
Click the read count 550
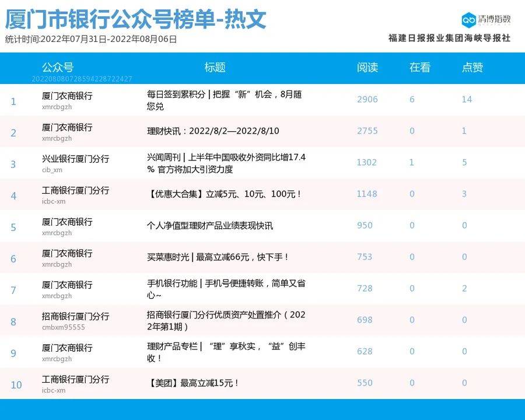point(365,383)
